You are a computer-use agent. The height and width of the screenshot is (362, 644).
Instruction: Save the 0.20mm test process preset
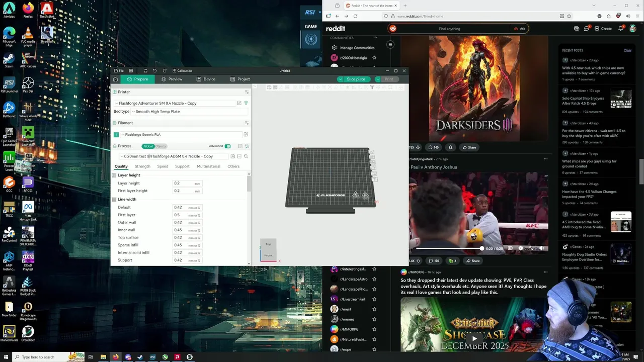(x=232, y=156)
